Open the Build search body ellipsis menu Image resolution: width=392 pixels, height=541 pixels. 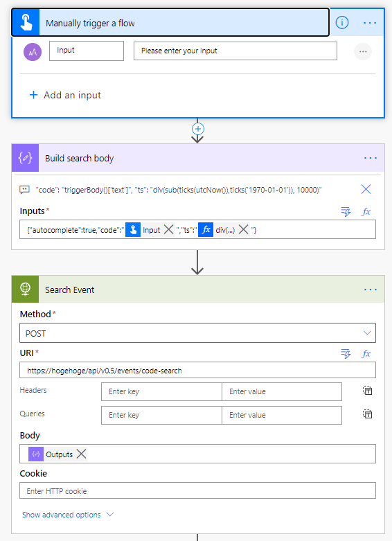tap(371, 158)
